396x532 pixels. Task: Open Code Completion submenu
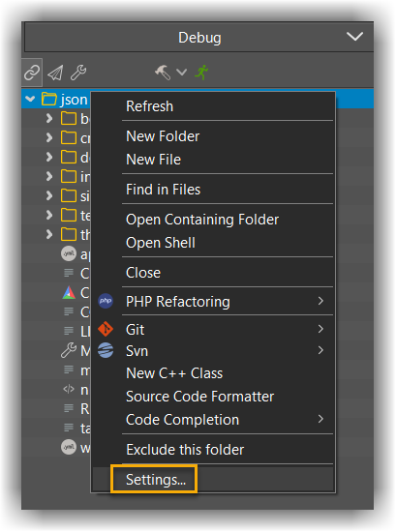213,420
